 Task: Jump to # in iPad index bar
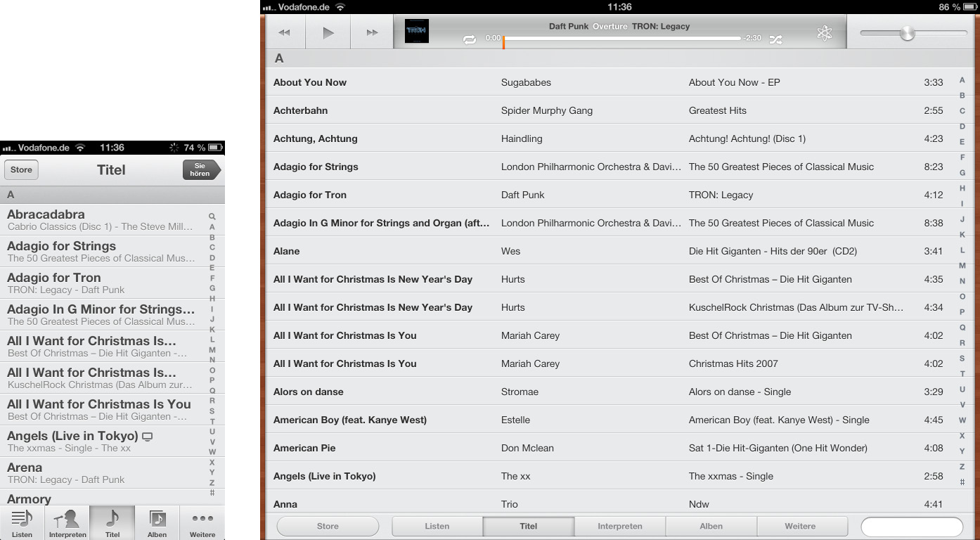(x=962, y=482)
